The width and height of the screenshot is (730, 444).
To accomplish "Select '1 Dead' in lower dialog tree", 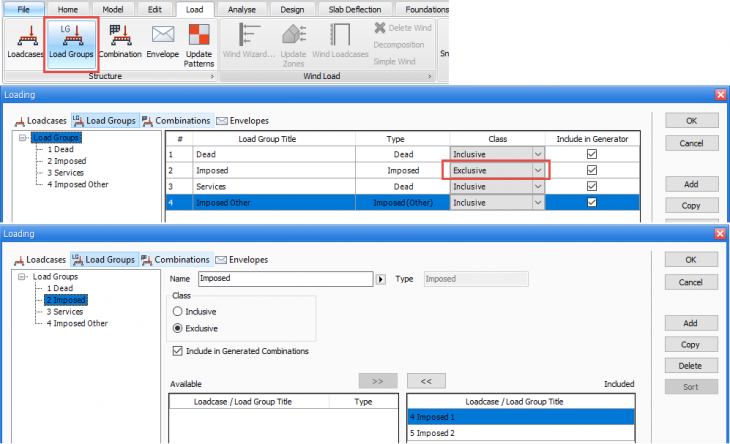I will click(60, 289).
